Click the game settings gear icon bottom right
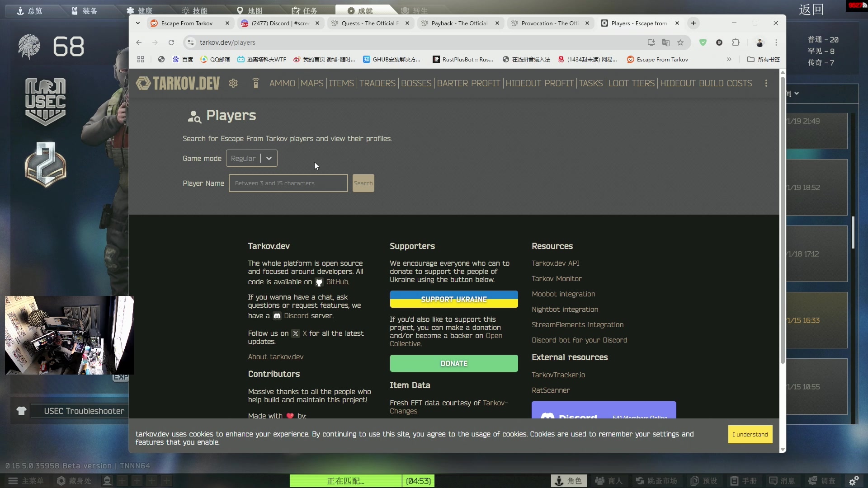 (x=854, y=481)
